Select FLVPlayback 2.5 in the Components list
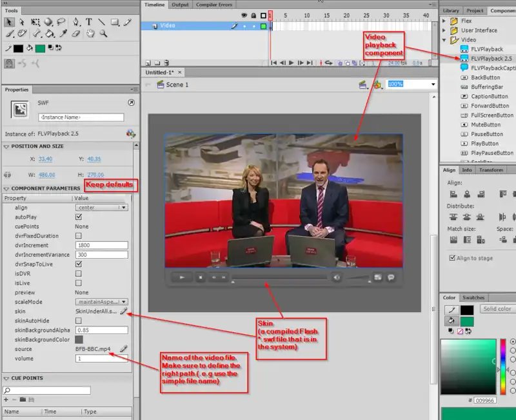Viewport: 516px width, 420px height. tap(491, 59)
